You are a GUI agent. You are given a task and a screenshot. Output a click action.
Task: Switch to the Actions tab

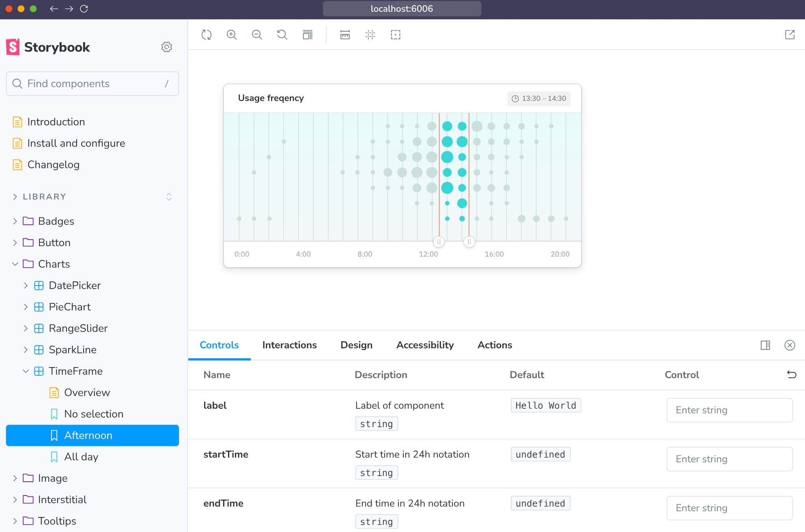click(x=495, y=345)
